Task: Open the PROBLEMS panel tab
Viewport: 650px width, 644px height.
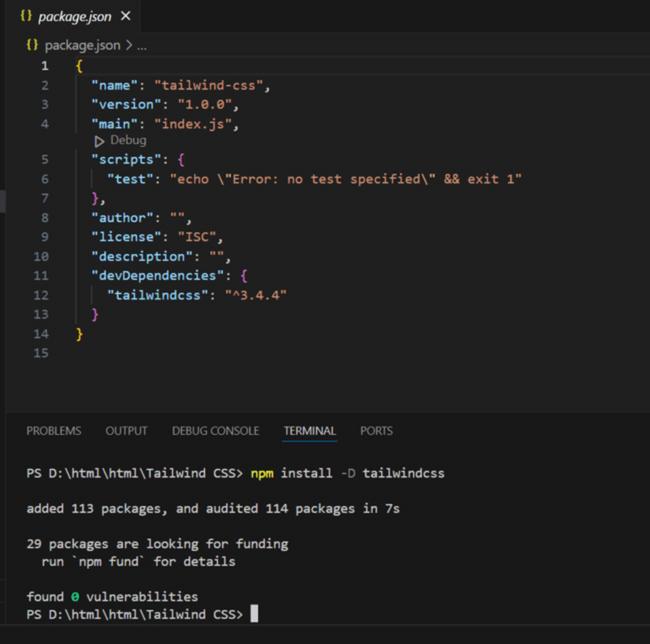Action: point(53,431)
